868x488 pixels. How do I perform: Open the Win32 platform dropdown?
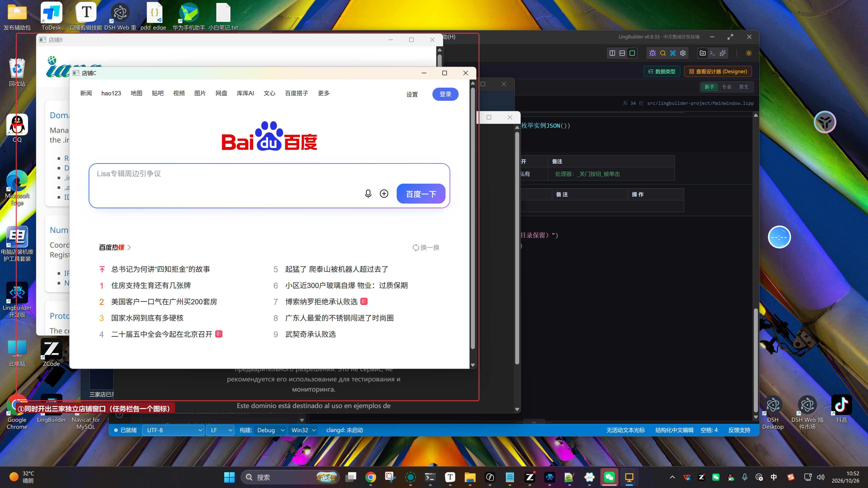point(303,430)
